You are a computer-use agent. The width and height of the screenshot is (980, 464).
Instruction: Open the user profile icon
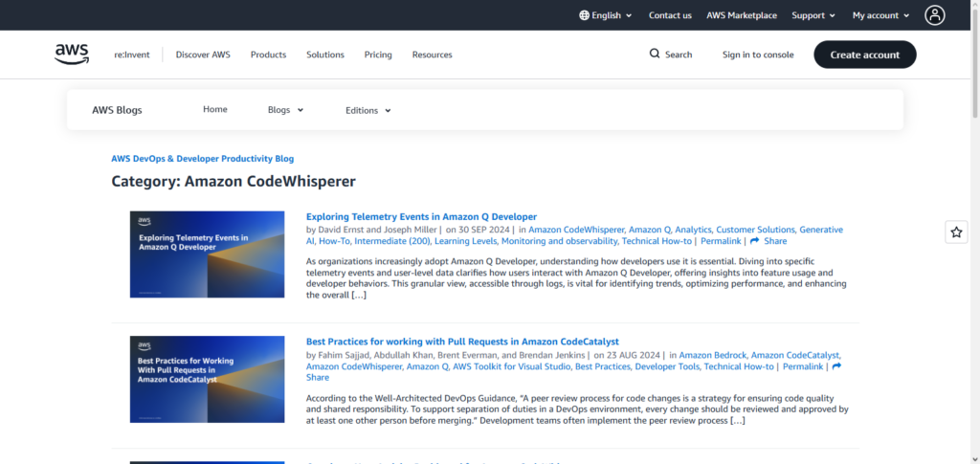point(934,15)
